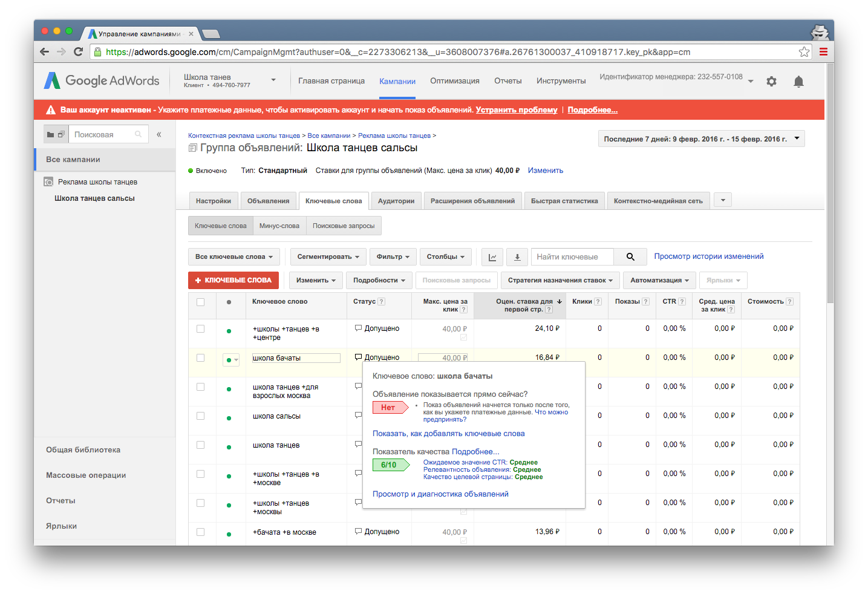Image resolution: width=868 pixels, height=594 pixels.
Task: Click the download report icon
Action: pyautogui.click(x=517, y=257)
